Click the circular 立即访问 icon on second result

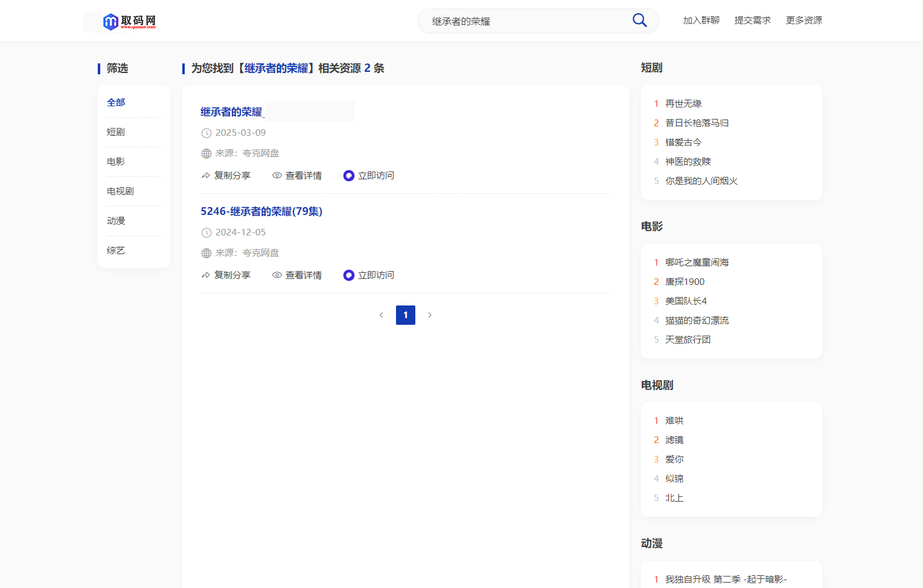(x=348, y=275)
